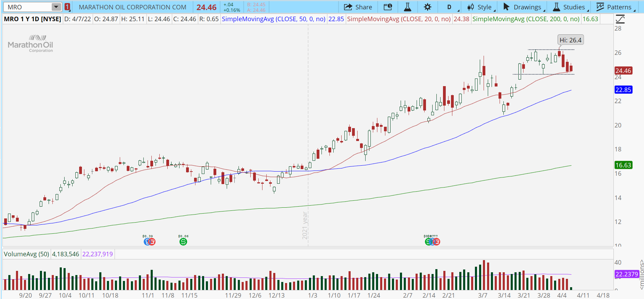
Task: Click the Hi: 26.4 price bubble
Action: coord(570,40)
